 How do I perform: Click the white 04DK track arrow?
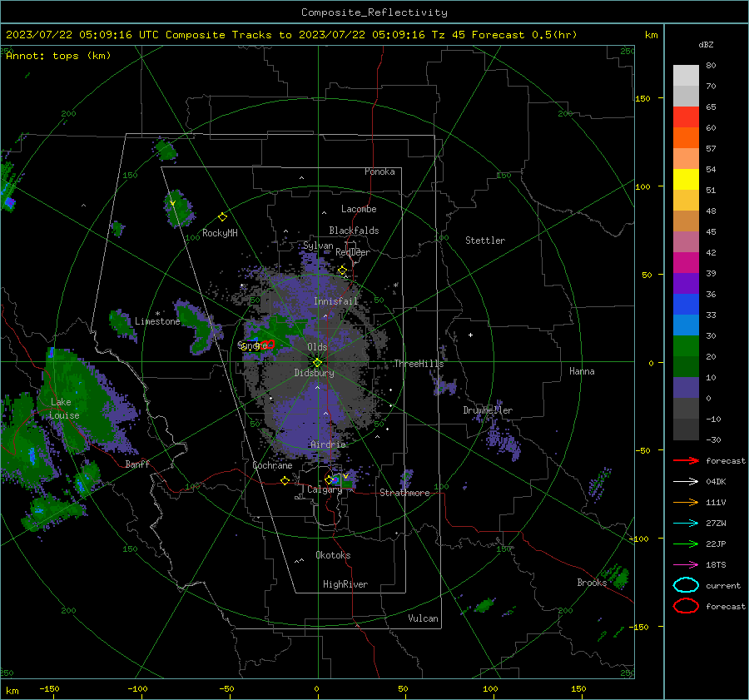(686, 482)
